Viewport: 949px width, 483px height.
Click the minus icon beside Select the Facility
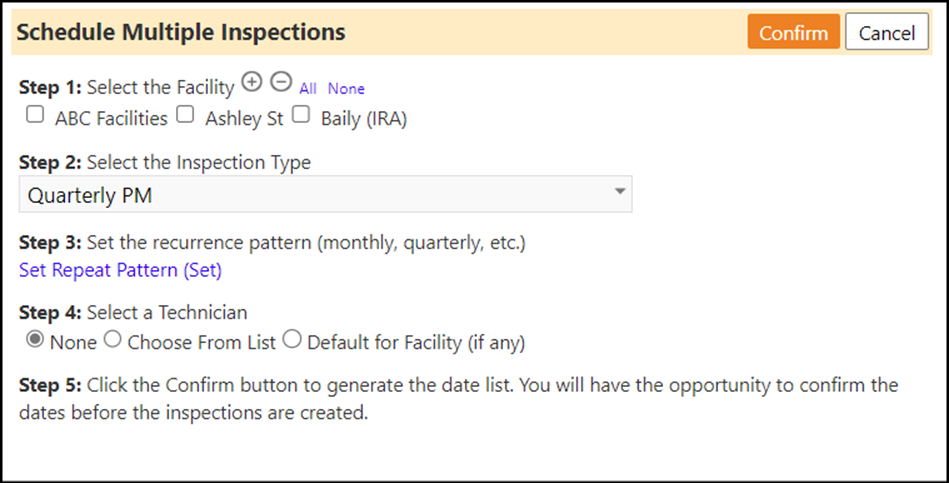click(281, 81)
